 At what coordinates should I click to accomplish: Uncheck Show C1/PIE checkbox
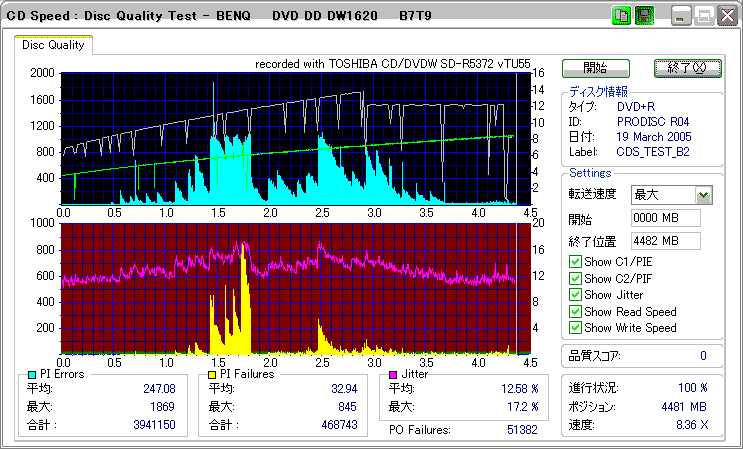tap(575, 263)
